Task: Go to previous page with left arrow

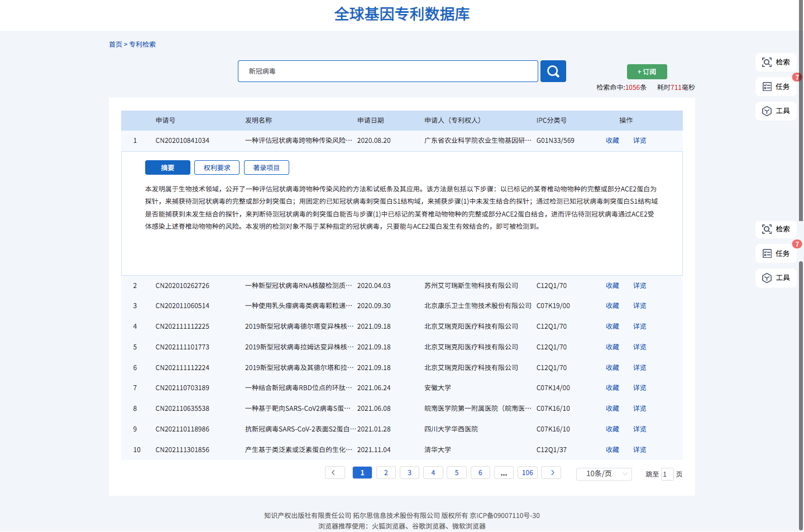Action: pos(334,473)
